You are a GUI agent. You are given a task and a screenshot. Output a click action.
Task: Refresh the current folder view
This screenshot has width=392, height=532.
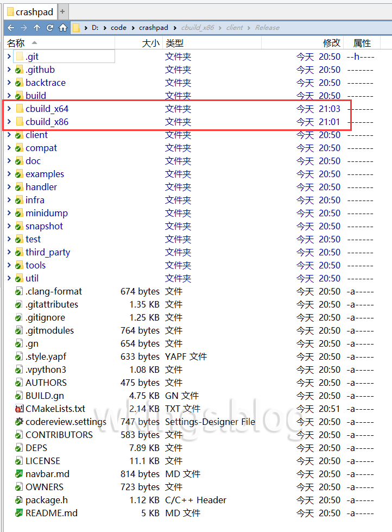[x=50, y=28]
